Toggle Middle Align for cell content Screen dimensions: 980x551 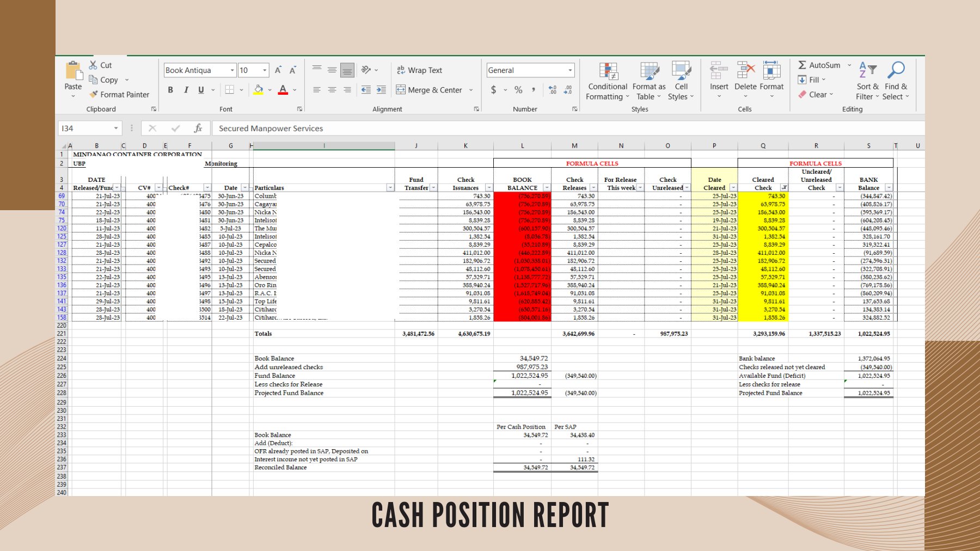332,70
